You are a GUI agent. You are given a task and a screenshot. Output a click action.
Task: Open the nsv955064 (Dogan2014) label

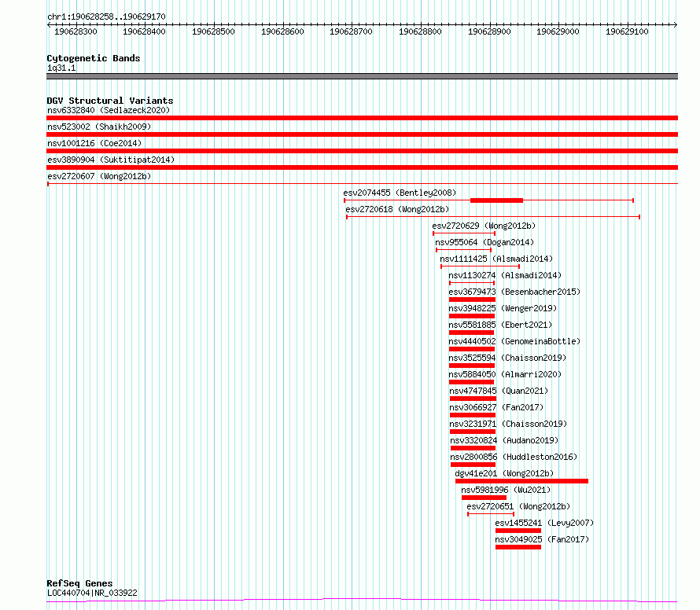click(484, 242)
